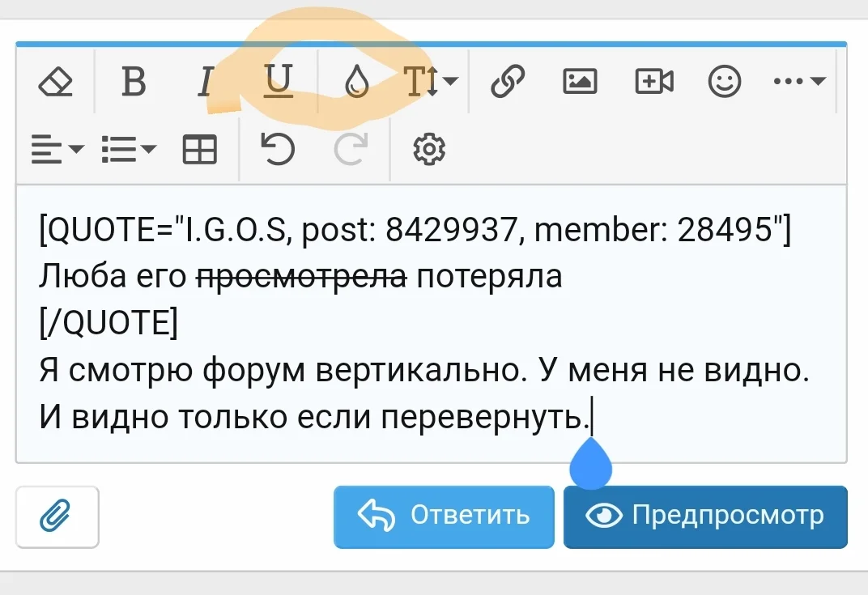Open the smiley emoji picker
This screenshot has height=595, width=868.
[724, 82]
